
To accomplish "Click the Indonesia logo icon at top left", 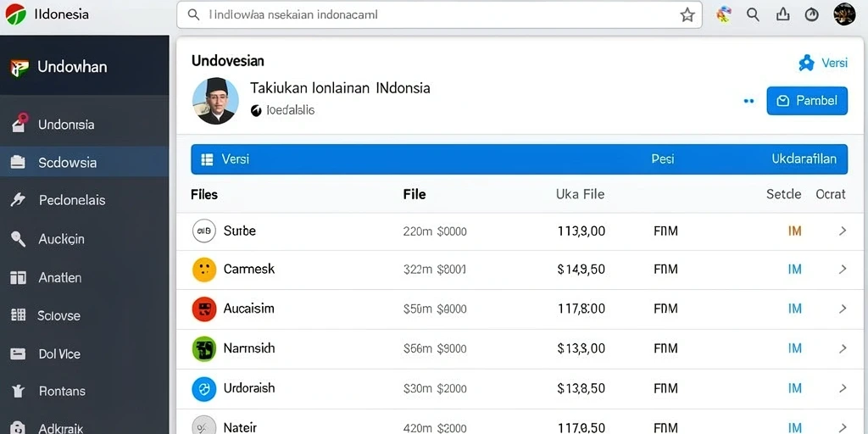I will pos(15,14).
